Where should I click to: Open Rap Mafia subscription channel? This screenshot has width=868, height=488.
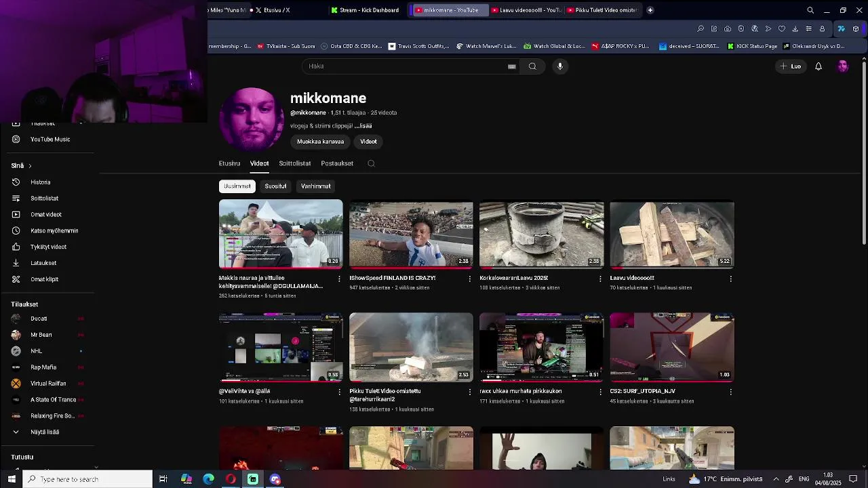click(43, 367)
